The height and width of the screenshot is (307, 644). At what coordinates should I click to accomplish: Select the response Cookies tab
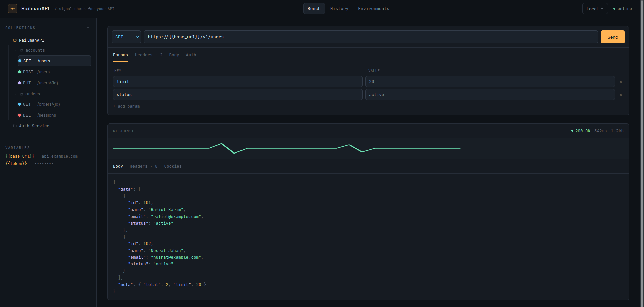(x=173, y=166)
